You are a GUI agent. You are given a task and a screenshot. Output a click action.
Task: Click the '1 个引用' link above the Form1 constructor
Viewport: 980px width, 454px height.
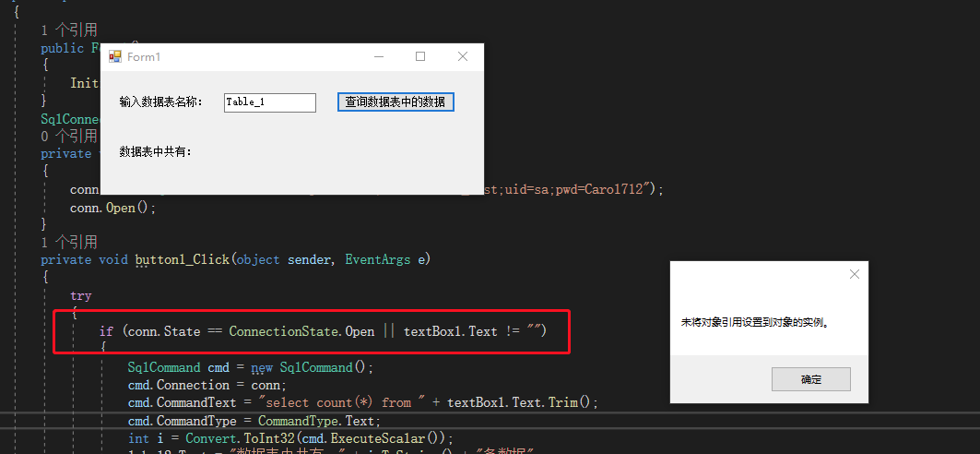pos(69,30)
